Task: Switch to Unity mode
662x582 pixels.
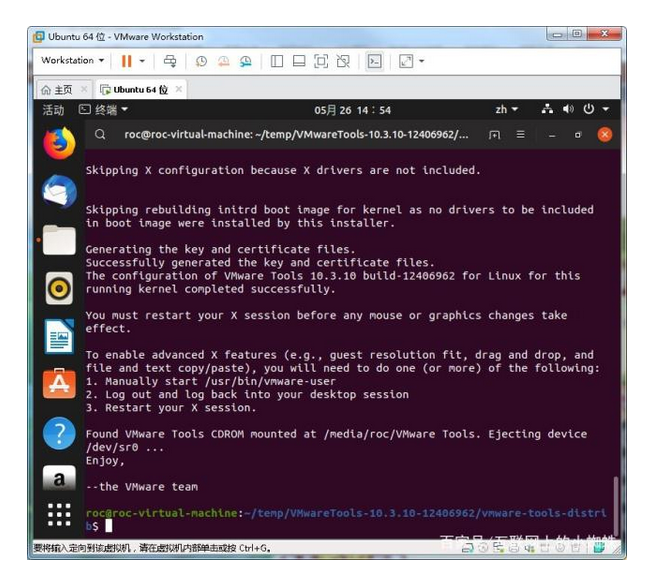Action: click(343, 62)
